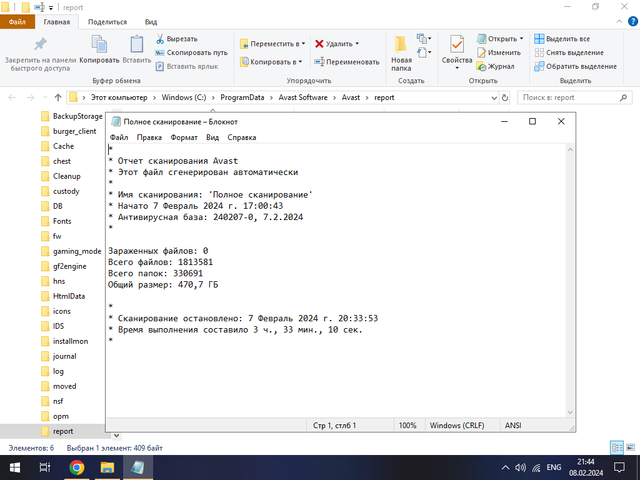Click Вставить ярлык in the ribbon
Screen dimensions: 640x480
[187, 66]
